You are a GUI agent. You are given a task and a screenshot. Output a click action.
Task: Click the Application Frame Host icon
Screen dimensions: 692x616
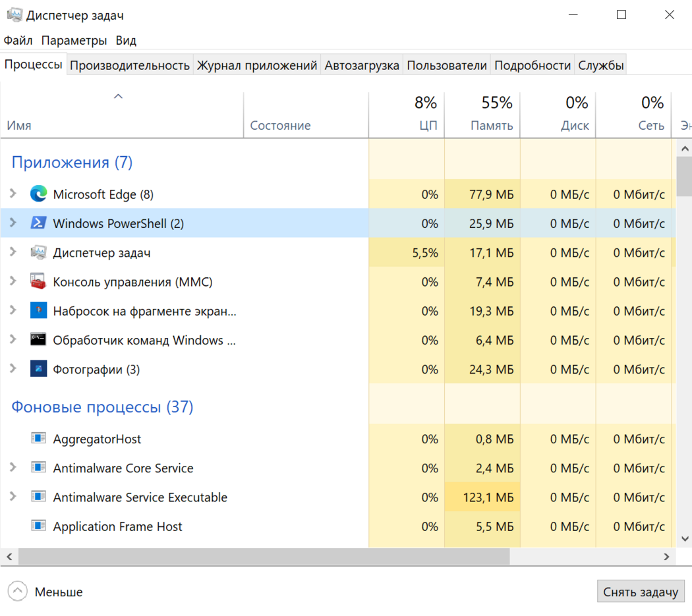coord(38,526)
